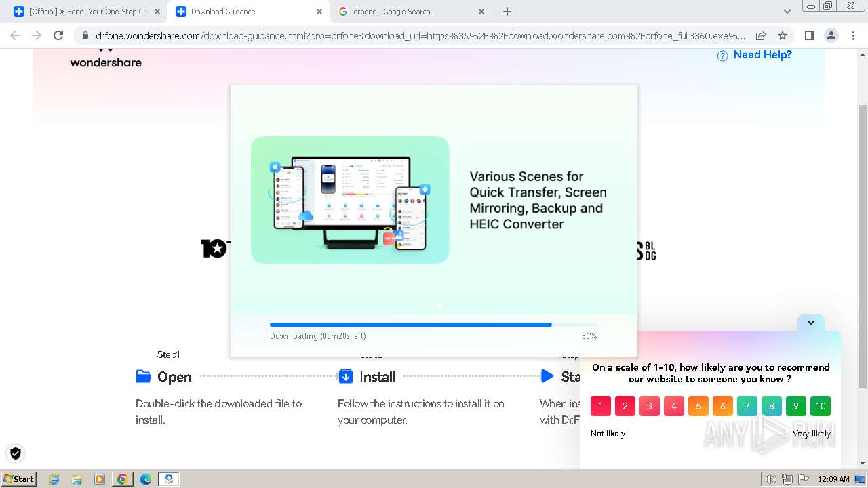Click the Downloading time left text

click(x=318, y=336)
